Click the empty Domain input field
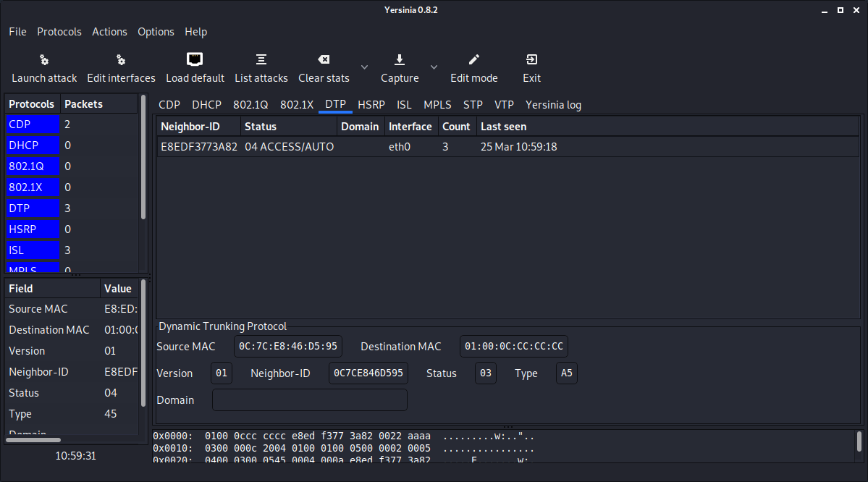868x482 pixels. point(309,400)
